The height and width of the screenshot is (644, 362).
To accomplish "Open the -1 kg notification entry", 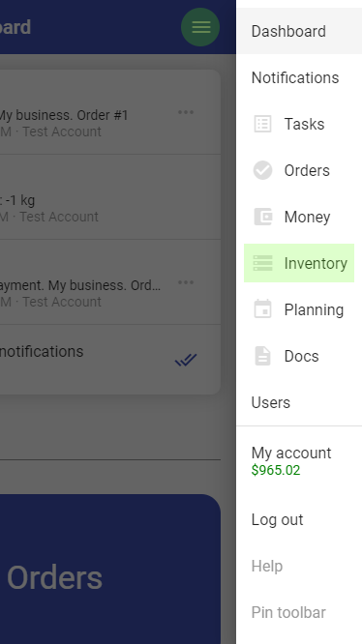I will [110, 196].
